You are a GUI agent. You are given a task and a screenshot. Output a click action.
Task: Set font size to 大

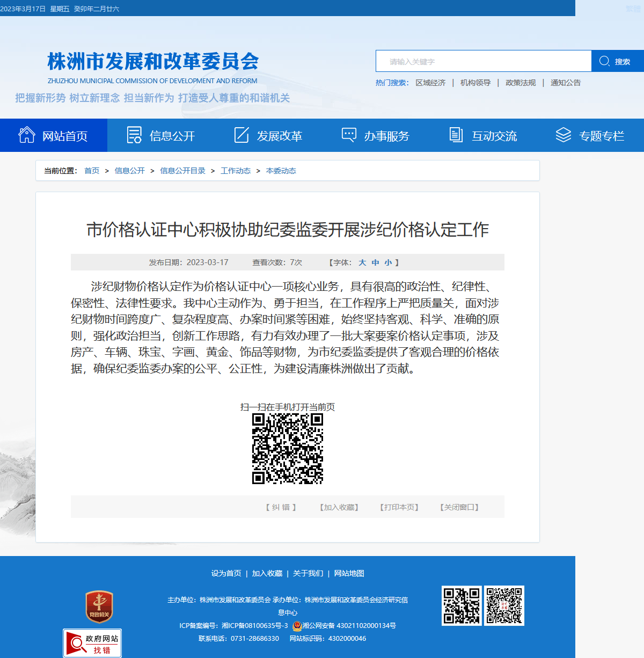(362, 262)
